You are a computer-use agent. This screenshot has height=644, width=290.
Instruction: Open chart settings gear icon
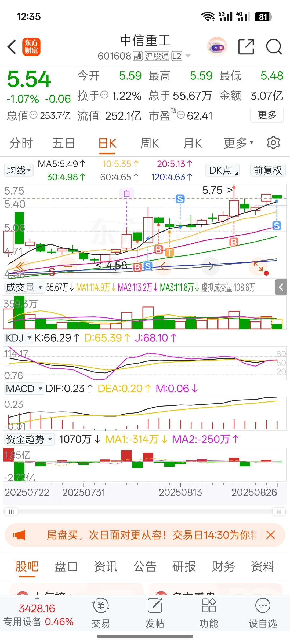point(273,143)
